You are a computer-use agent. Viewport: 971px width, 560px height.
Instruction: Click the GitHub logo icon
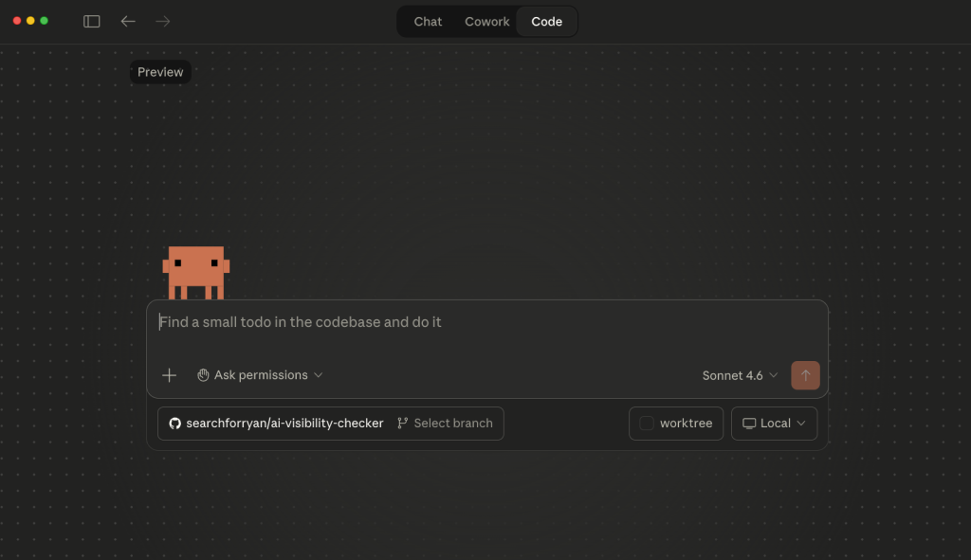[x=174, y=424]
